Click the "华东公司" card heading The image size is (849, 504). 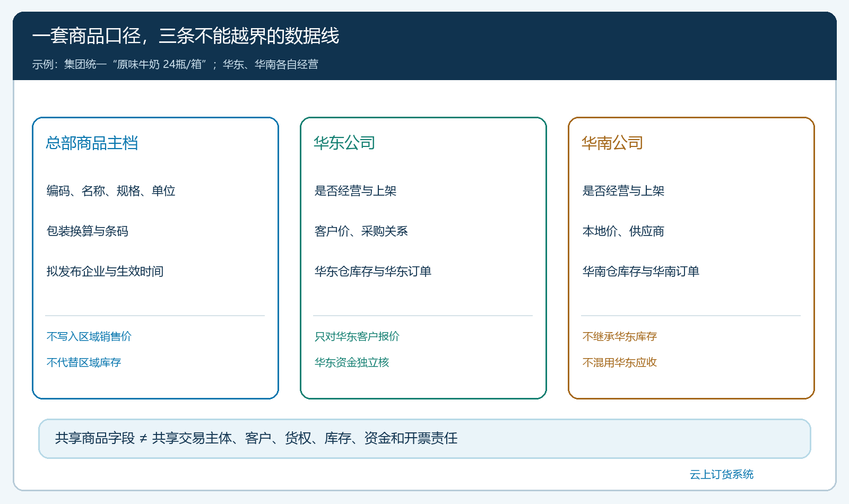(x=344, y=143)
